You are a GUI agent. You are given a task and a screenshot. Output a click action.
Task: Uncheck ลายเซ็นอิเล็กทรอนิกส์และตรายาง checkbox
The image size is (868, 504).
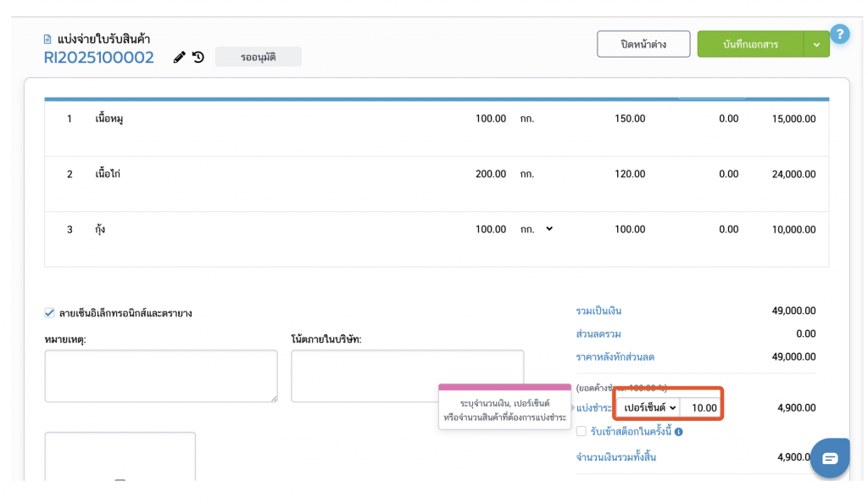click(x=49, y=313)
